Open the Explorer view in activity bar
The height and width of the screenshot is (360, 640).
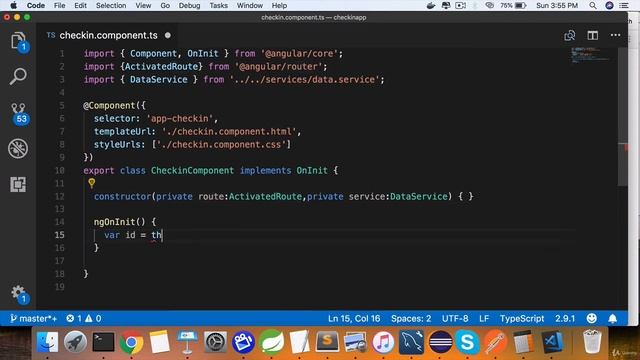[x=18, y=41]
